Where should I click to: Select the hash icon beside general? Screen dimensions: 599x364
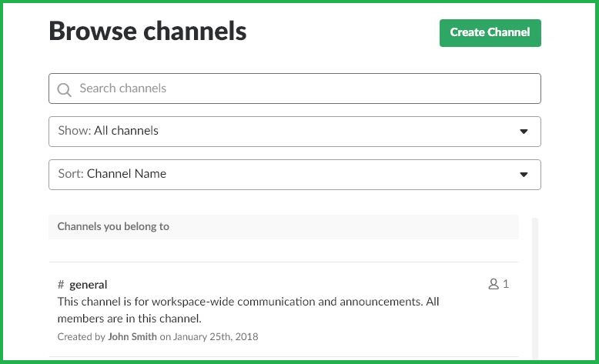pos(61,285)
